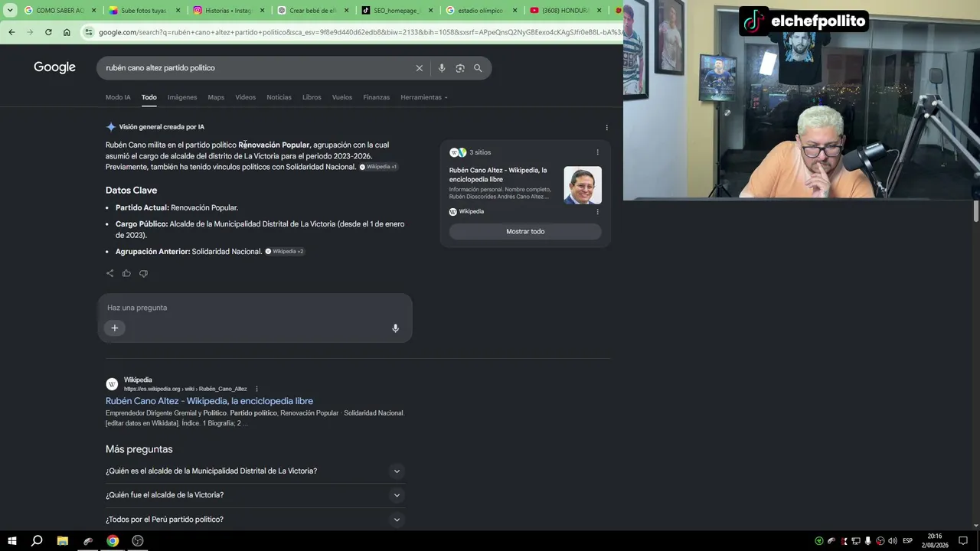Show sources for 'Wikipedia +1' citation
This screenshot has height=551, width=980.
(378, 167)
